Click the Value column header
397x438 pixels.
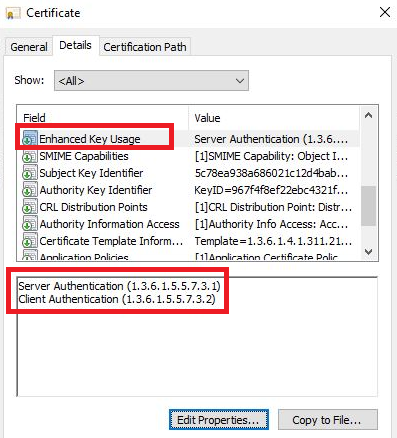274,118
